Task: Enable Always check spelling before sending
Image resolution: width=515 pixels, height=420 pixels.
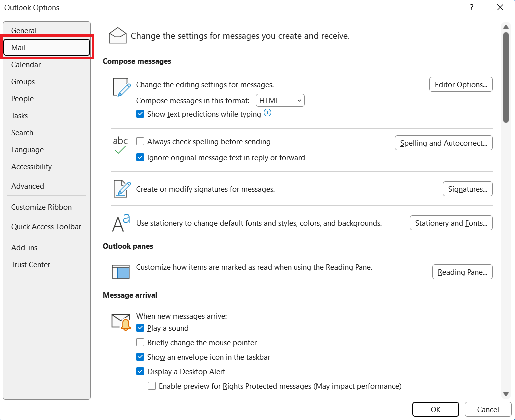Action: (140, 141)
